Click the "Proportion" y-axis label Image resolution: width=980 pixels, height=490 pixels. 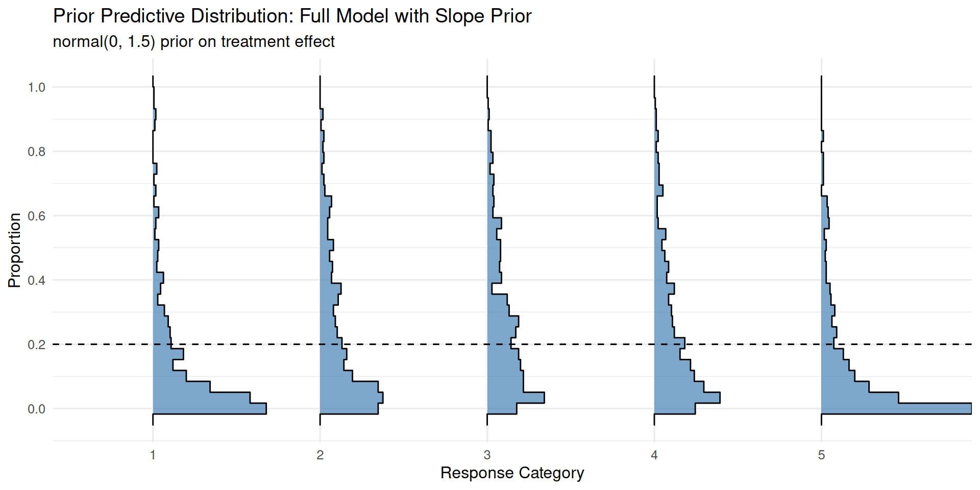(15, 250)
